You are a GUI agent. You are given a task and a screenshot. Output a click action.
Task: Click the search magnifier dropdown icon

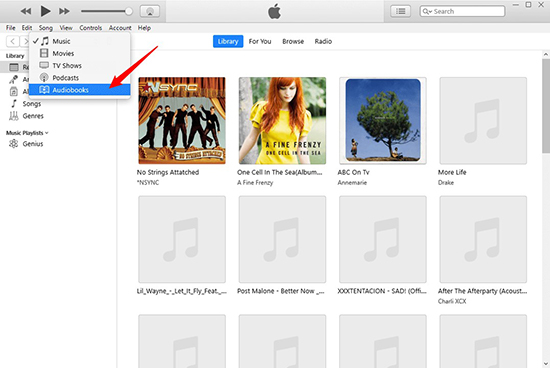point(427,11)
